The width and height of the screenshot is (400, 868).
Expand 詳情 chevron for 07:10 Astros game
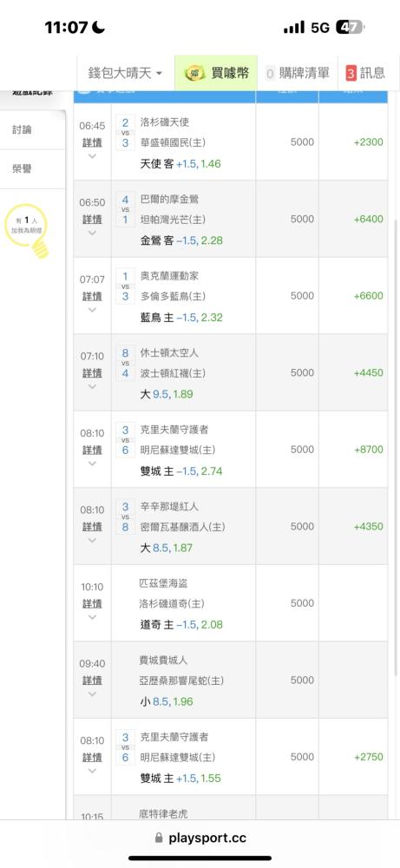pos(92,386)
